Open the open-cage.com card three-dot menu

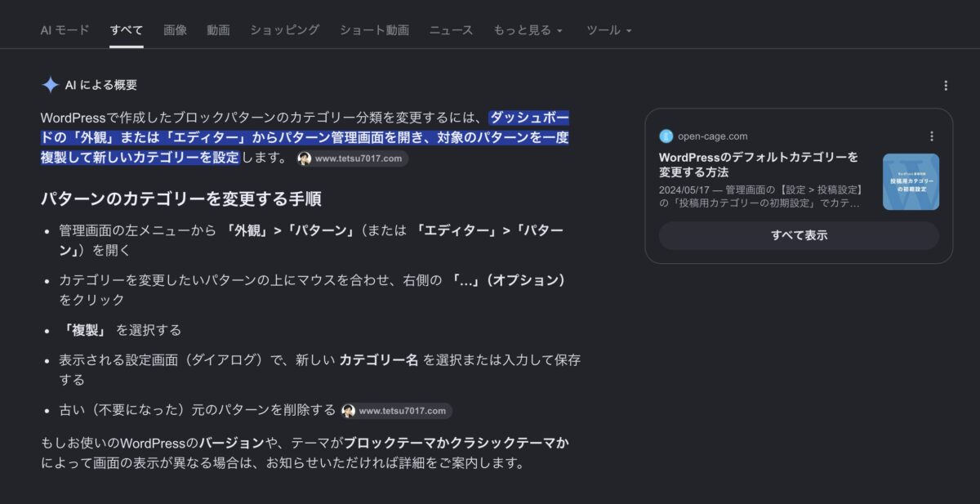coord(932,136)
